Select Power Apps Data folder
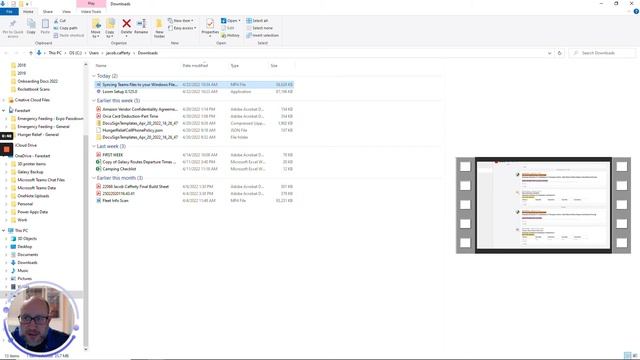 tap(33, 212)
